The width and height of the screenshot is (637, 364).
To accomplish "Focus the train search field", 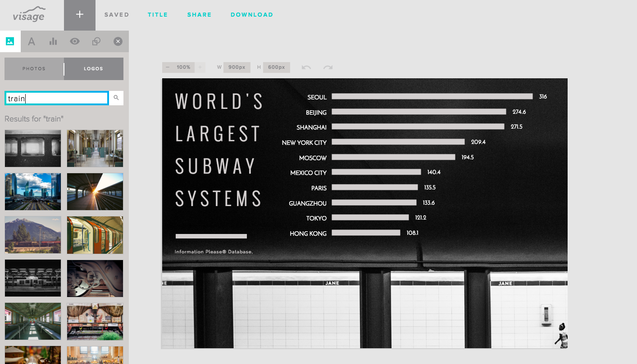I will tap(57, 98).
